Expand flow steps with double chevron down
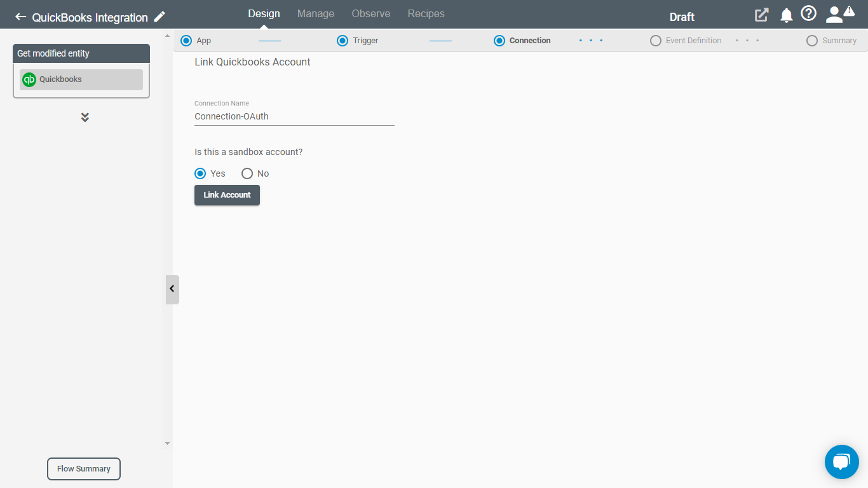The image size is (868, 488). [x=85, y=118]
